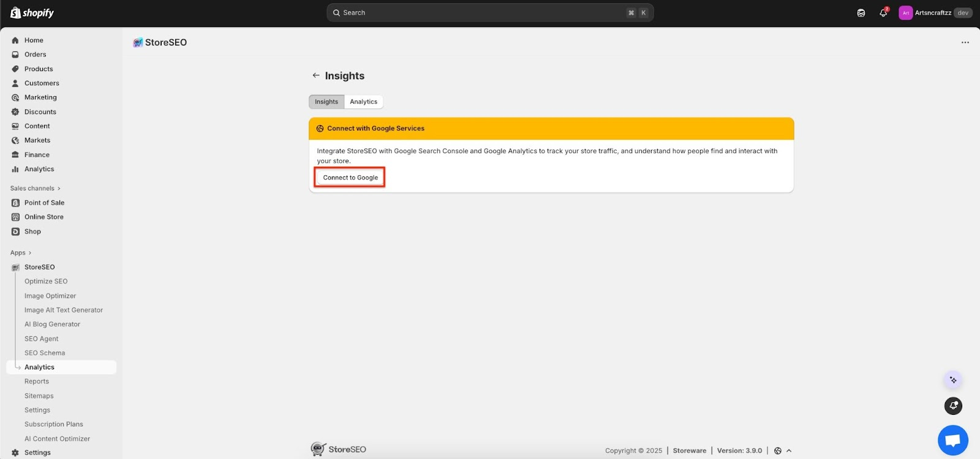The image size is (980, 459).
Task: Open Image Optimizer menu item
Action: pos(50,296)
